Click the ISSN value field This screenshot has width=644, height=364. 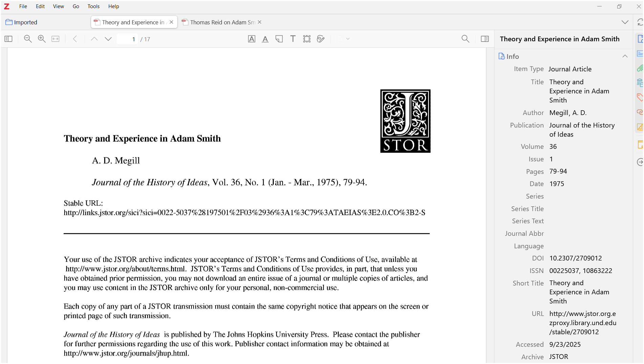pos(581,271)
